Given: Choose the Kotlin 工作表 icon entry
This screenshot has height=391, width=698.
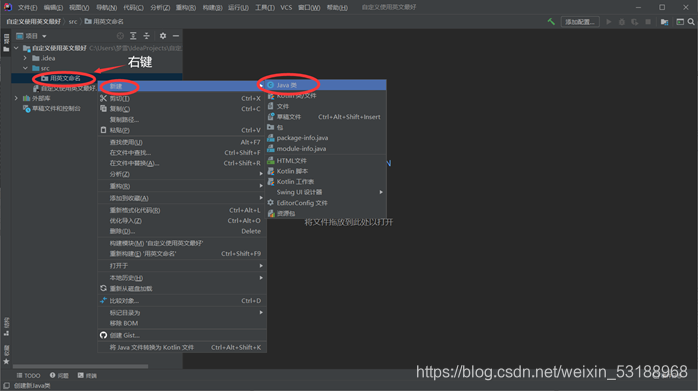Looking at the screenshot, I should [271, 182].
